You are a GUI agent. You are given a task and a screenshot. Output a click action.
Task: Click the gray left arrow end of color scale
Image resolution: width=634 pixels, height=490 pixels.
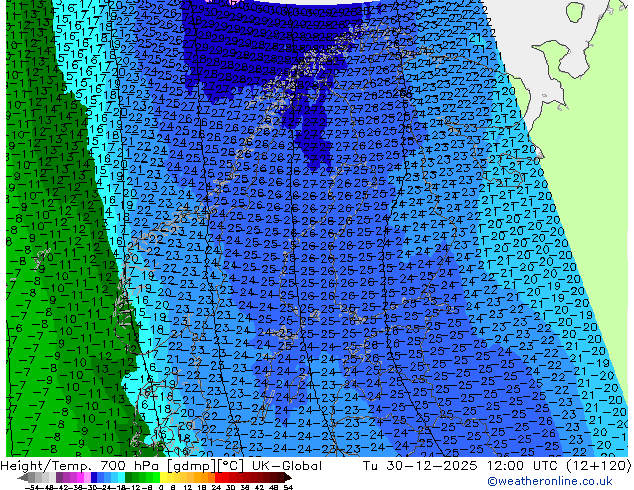click(x=23, y=477)
